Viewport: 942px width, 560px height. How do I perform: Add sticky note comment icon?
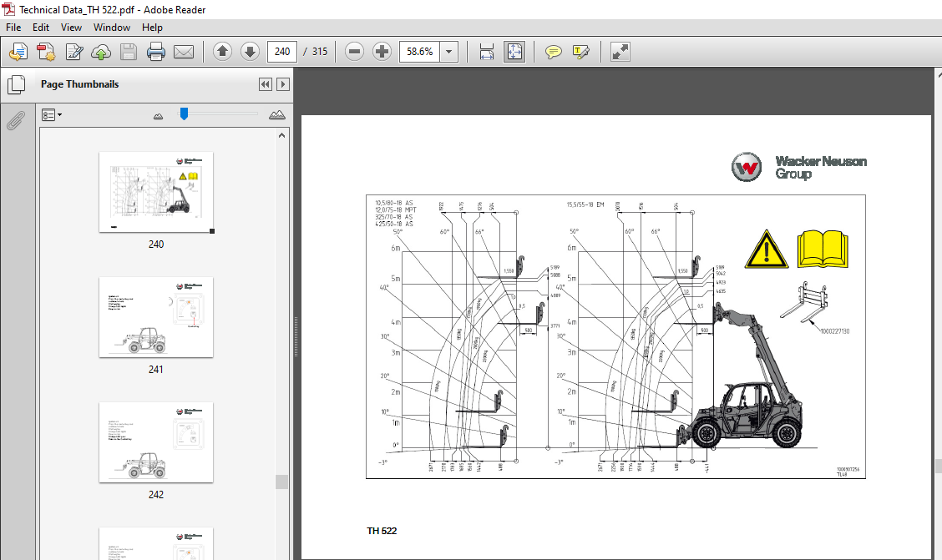pos(554,53)
